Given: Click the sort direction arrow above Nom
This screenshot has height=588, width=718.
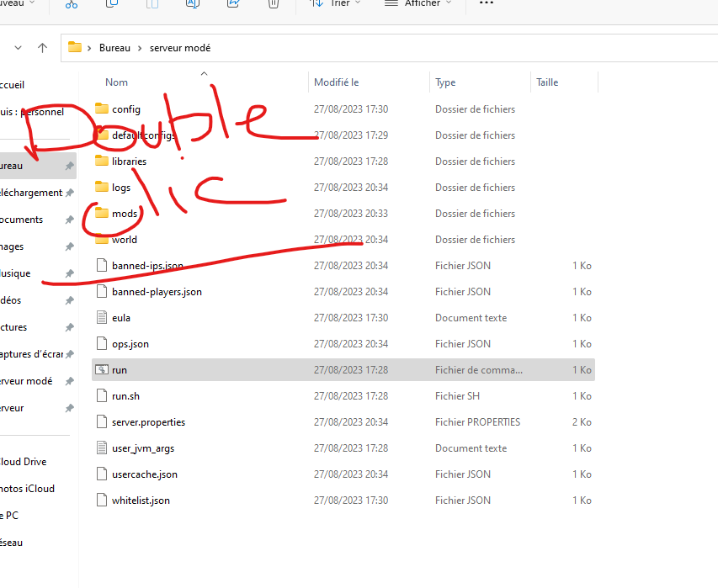Looking at the screenshot, I should click(x=205, y=73).
